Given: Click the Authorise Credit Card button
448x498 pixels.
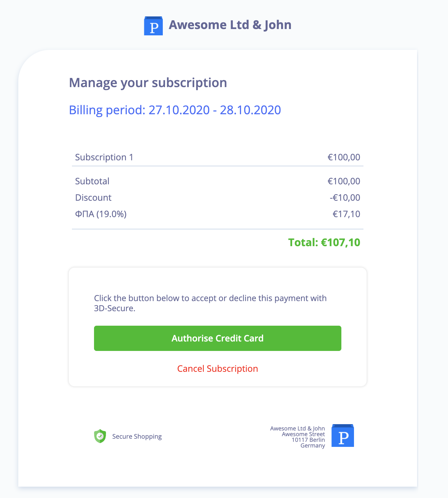Looking at the screenshot, I should [x=217, y=338].
